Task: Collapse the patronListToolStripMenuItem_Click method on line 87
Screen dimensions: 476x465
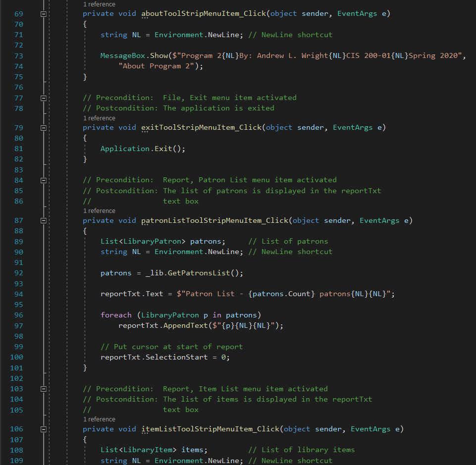Action: pyautogui.click(x=44, y=220)
